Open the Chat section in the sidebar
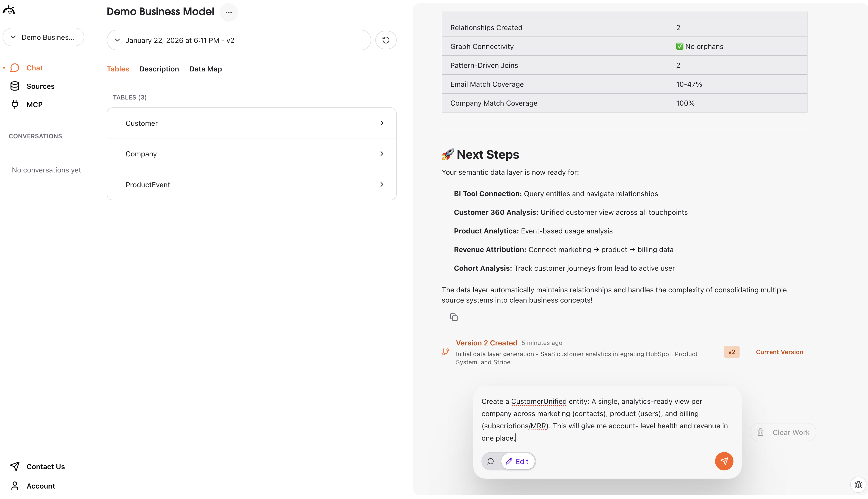This screenshot has height=499, width=868. 35,68
